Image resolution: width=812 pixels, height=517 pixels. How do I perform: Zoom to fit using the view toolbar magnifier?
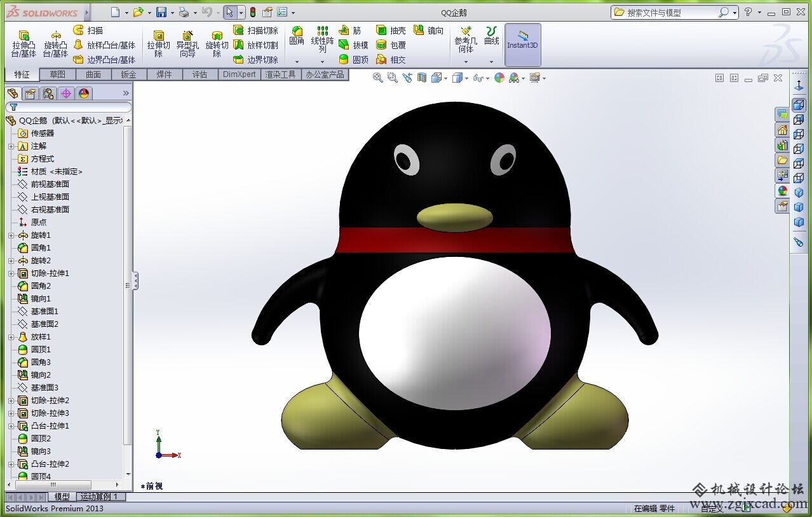pos(378,78)
